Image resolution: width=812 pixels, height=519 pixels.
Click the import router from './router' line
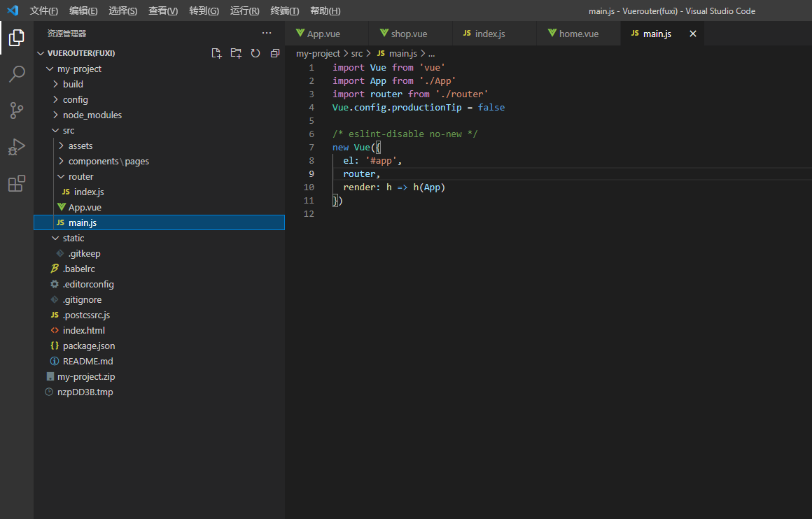coord(410,94)
